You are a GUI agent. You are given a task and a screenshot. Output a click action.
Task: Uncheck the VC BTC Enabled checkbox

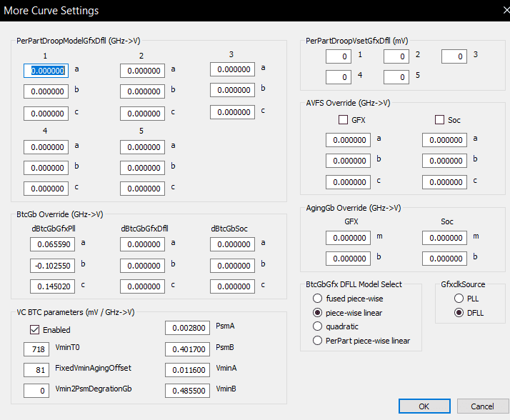click(x=34, y=329)
